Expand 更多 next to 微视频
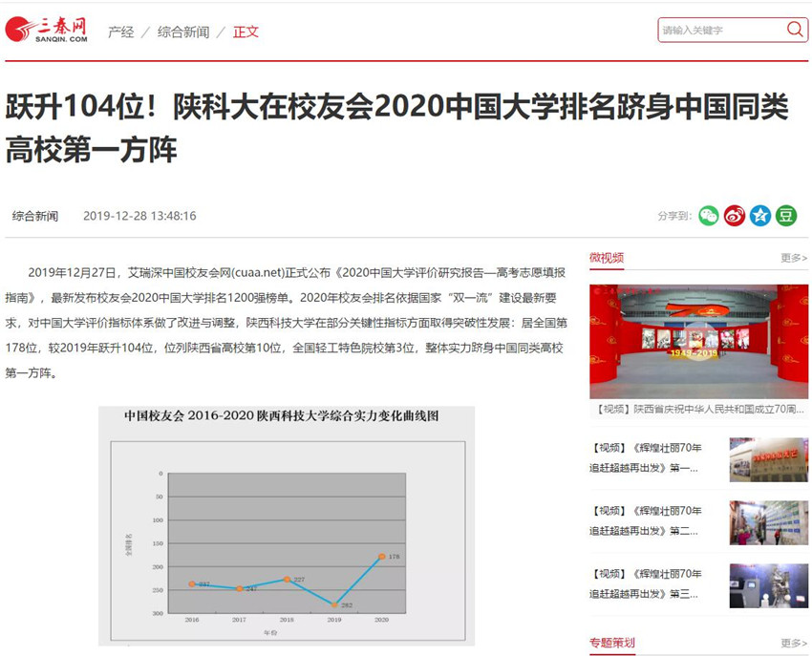 [793, 258]
